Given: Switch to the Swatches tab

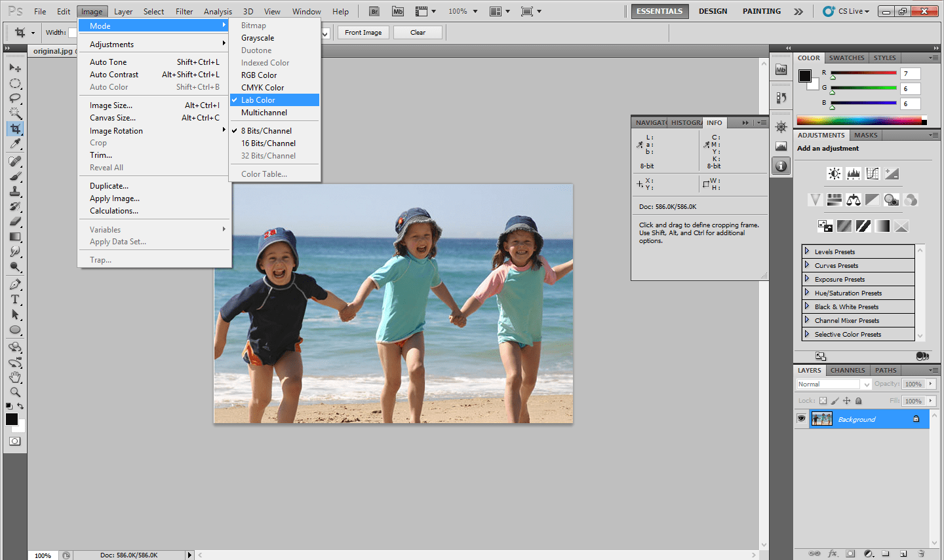Looking at the screenshot, I should tap(846, 58).
